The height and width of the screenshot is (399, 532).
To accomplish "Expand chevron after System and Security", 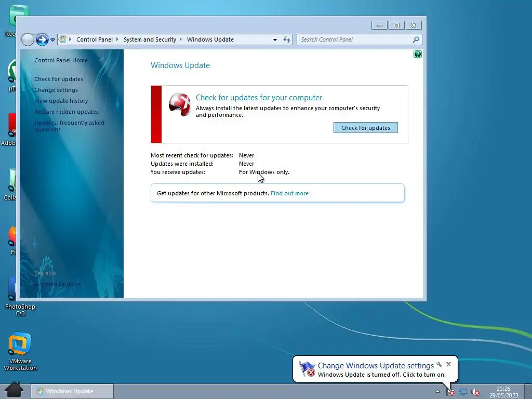I will click(181, 39).
